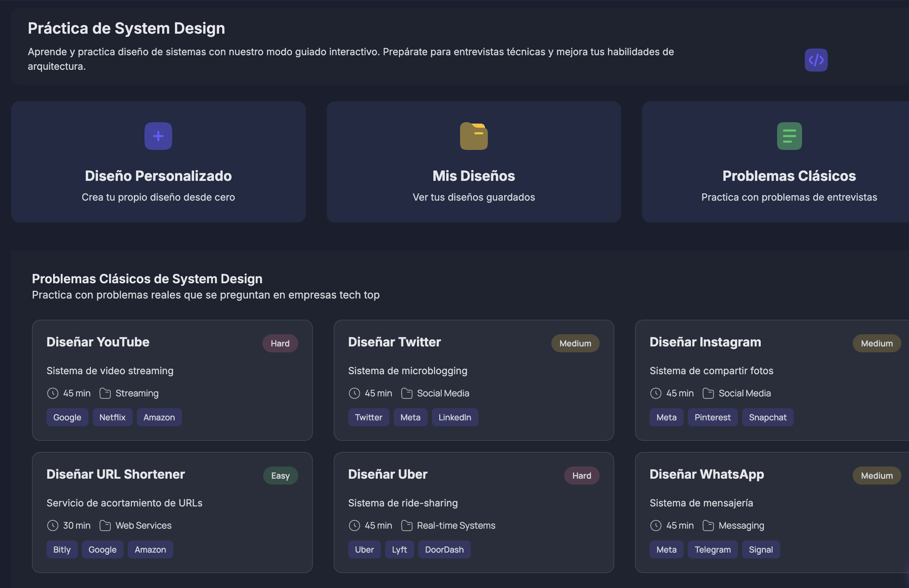This screenshot has height=588, width=909.
Task: Click the Hard badge on Diseñar YouTube
Action: point(280,343)
